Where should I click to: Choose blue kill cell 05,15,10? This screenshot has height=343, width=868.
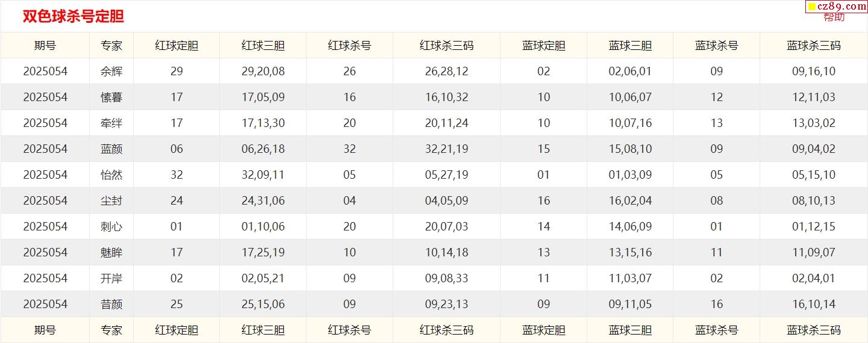click(814, 175)
